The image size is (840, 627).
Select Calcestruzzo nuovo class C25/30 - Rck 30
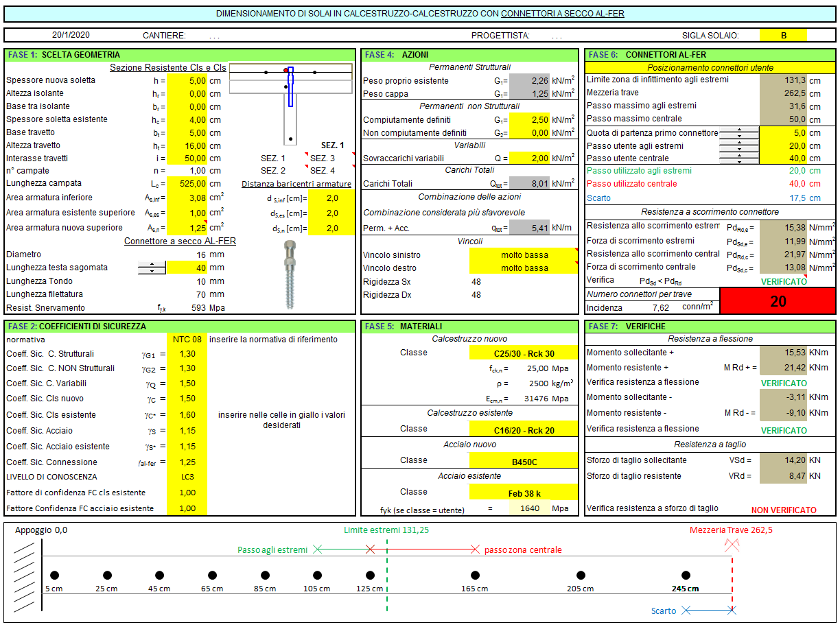coord(524,353)
